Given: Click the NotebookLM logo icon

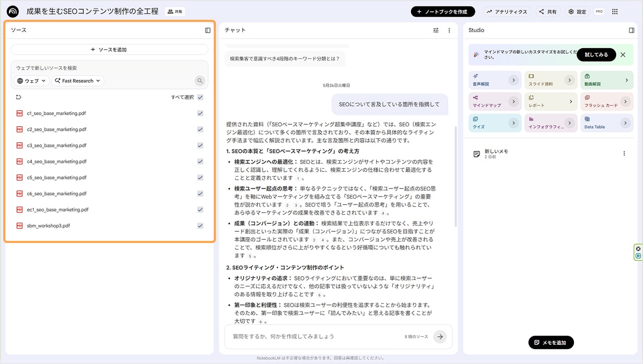Looking at the screenshot, I should click(13, 11).
